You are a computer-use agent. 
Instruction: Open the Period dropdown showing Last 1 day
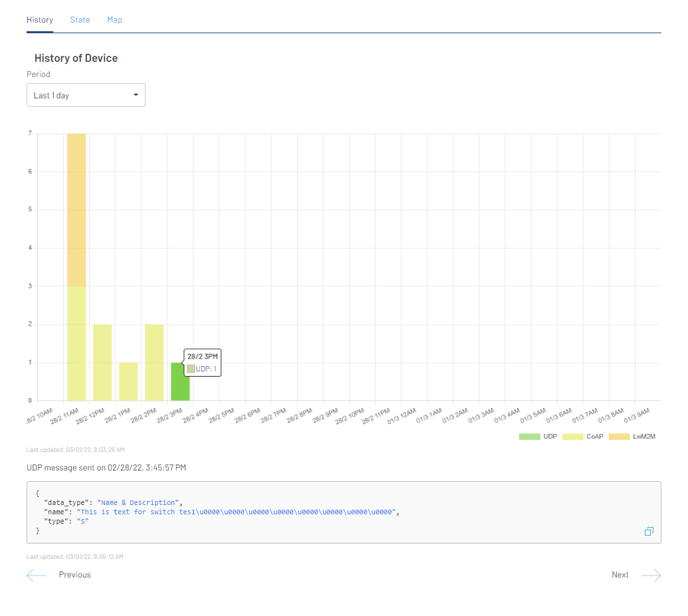point(86,95)
